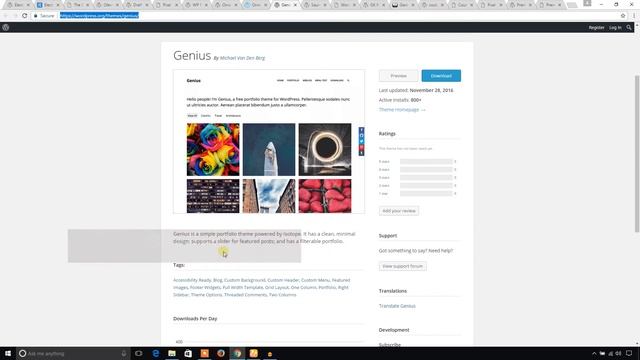Click the blue Download button
This screenshot has height=360, width=640.
[x=441, y=76]
